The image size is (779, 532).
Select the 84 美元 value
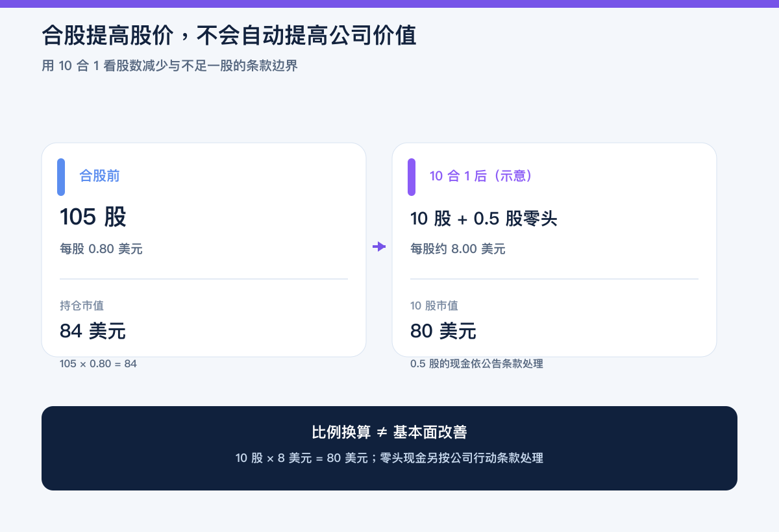tap(93, 332)
